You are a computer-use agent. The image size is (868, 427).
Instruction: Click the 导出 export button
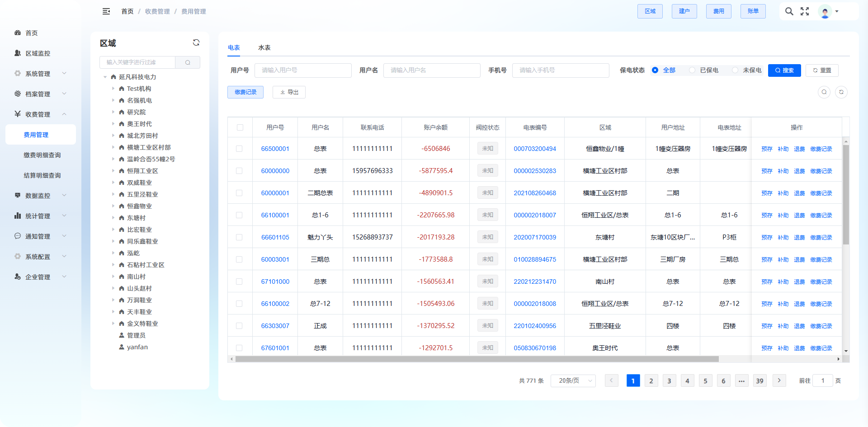(289, 92)
